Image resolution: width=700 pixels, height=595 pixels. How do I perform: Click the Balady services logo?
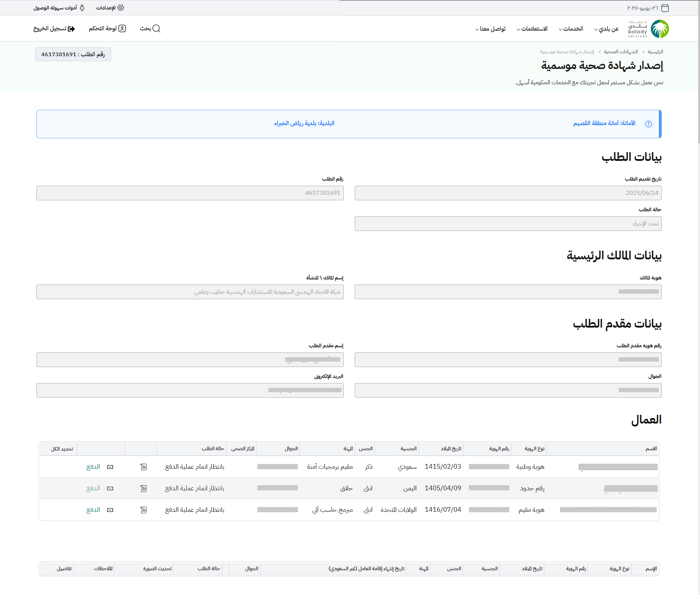click(x=649, y=29)
